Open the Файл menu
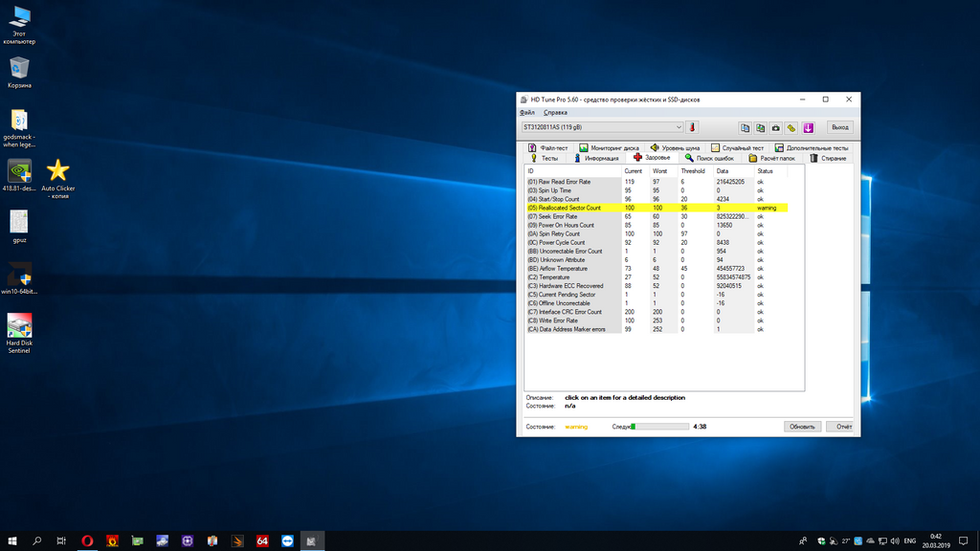The image size is (980, 551). point(527,113)
